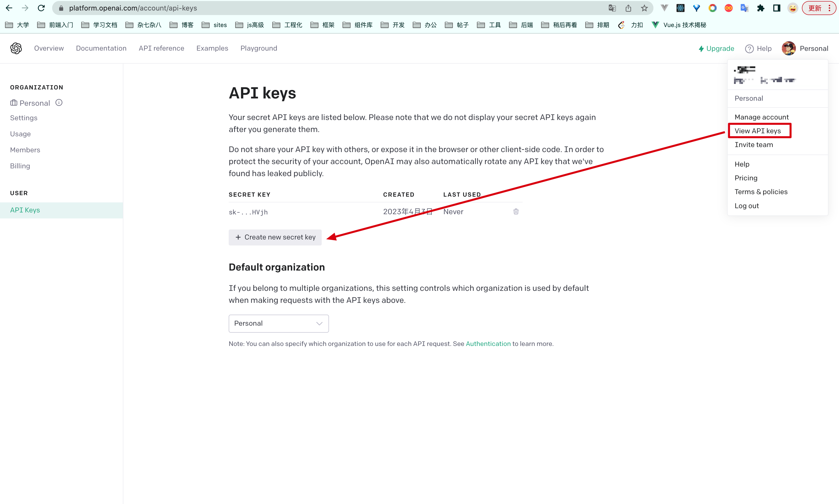
Task: Click the info icon next to Personal
Action: [59, 102]
